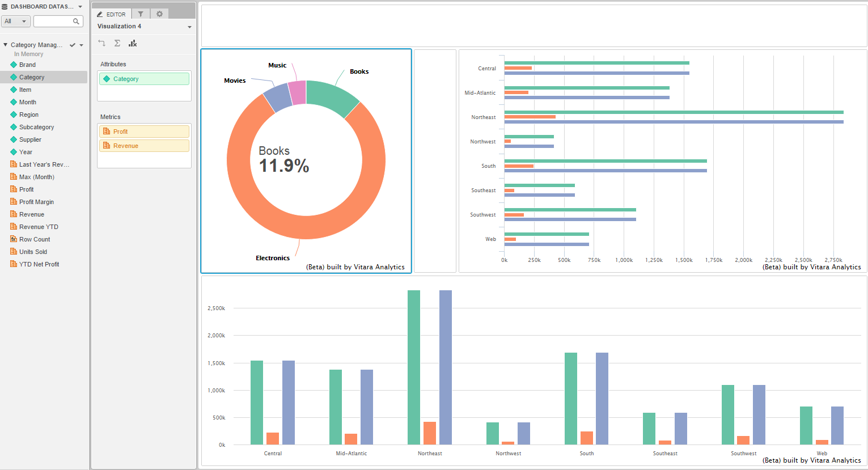Click the Northeast blue column in bottom chart

(x=446, y=367)
